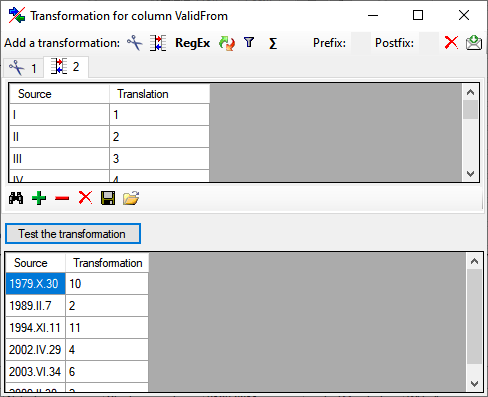This screenshot has width=488, height=397.
Task: Add a filter transformation funnel icon
Action: click(x=249, y=42)
